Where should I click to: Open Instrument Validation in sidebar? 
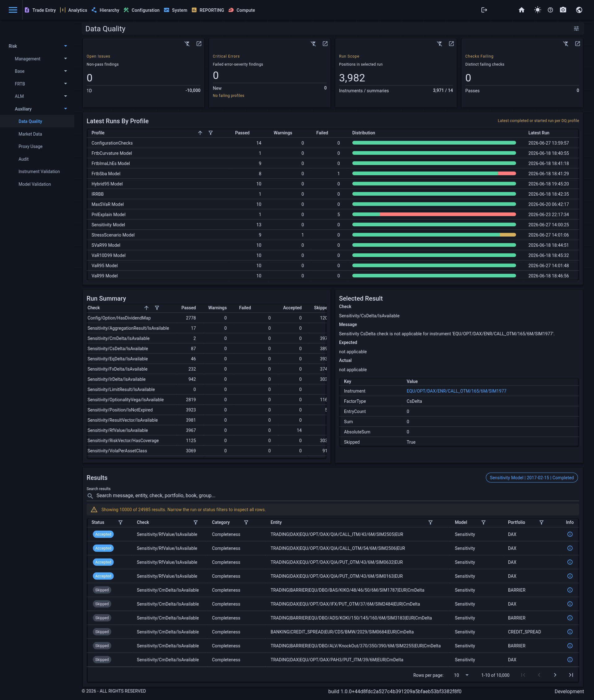[x=39, y=172]
